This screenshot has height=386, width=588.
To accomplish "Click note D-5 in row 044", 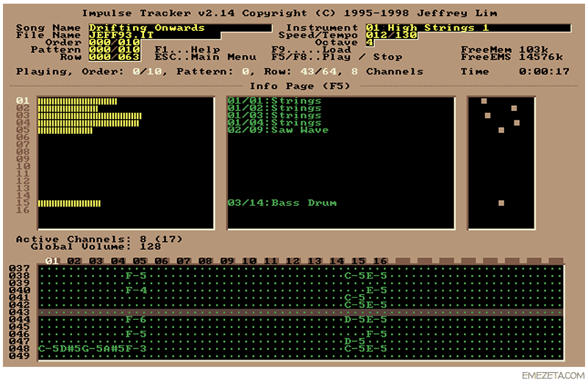I will point(355,320).
